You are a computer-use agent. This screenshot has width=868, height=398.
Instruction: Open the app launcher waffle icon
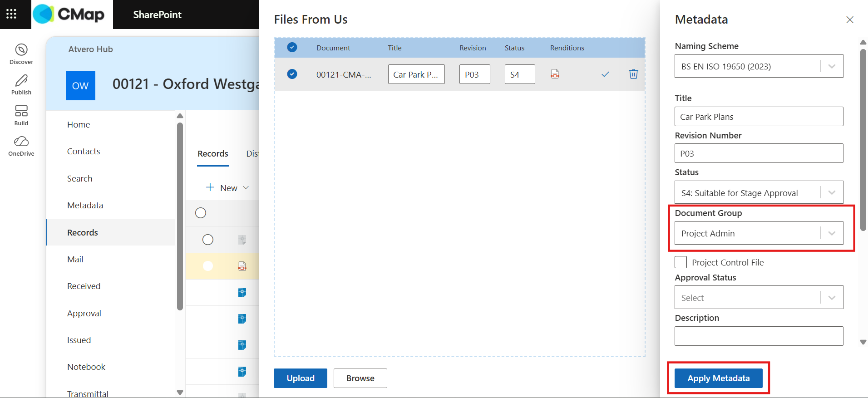(x=11, y=14)
